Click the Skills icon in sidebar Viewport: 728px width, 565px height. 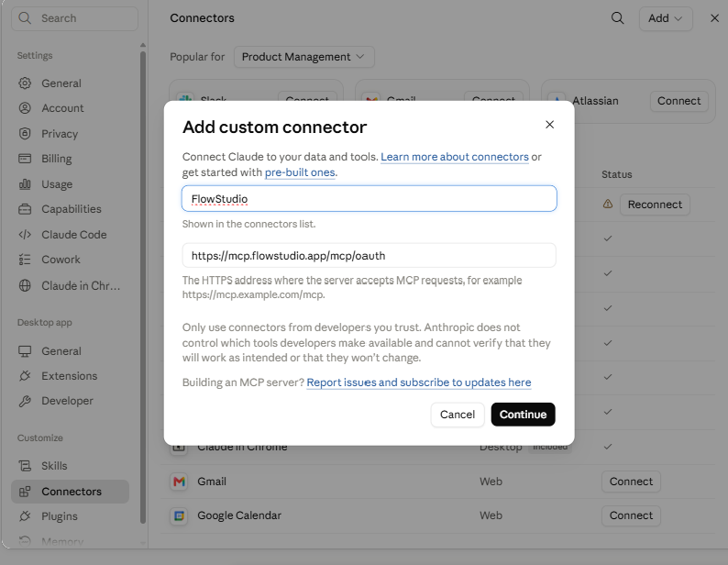[x=25, y=466]
